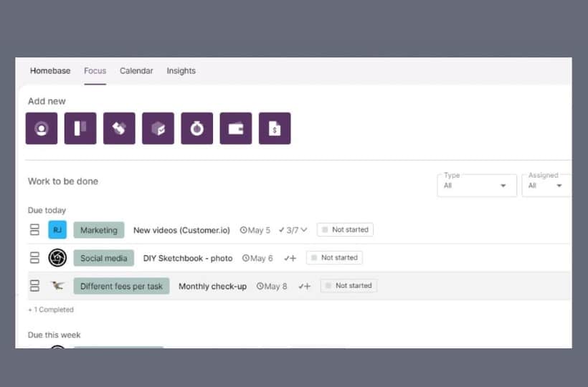The image size is (588, 387).
Task: Click the add-subtask checkmark plus on DIY Sketchbook
Action: coord(290,258)
